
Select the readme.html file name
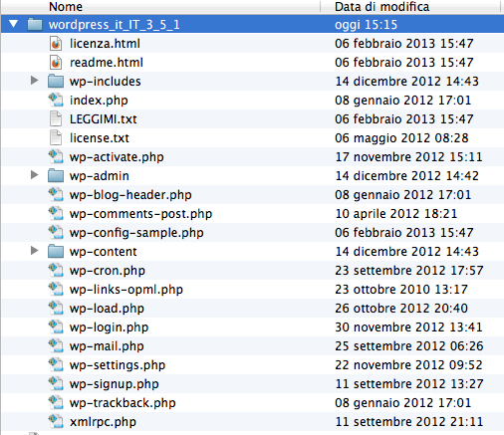tap(107, 63)
